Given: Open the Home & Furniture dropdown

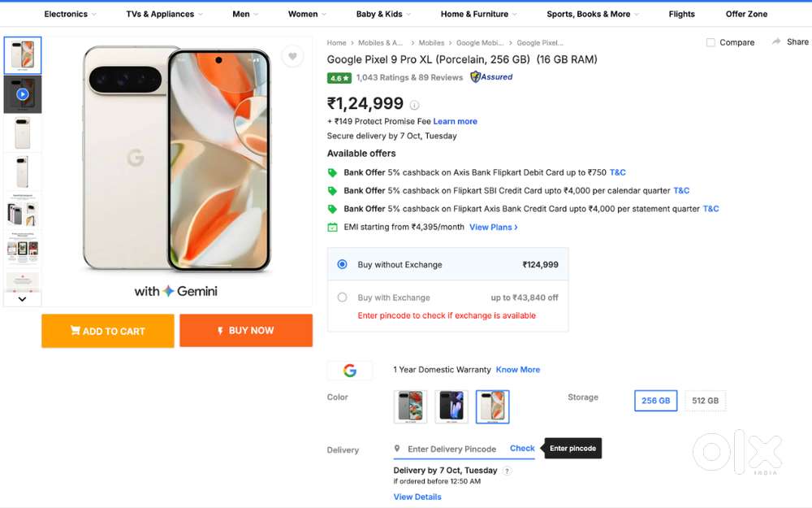Looking at the screenshot, I should (478, 14).
